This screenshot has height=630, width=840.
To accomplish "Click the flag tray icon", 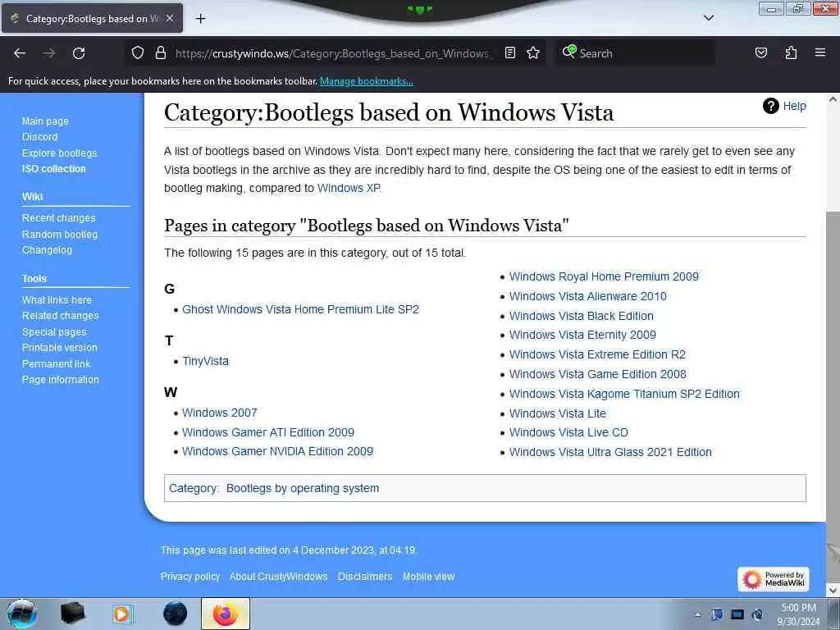I will click(717, 614).
